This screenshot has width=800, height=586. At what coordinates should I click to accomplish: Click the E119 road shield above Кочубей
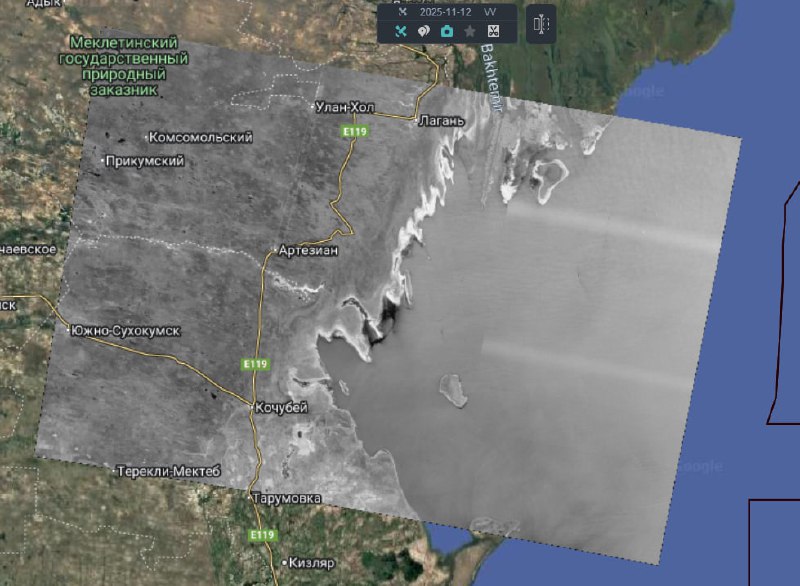point(254,364)
